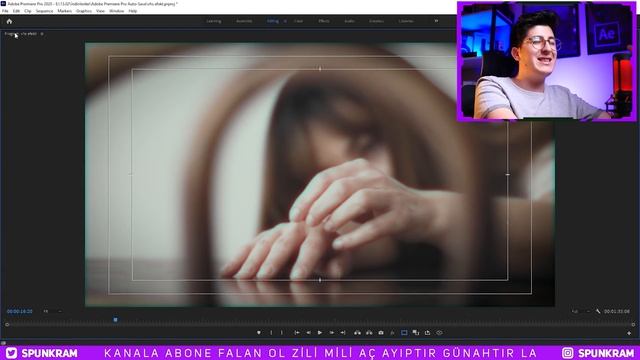Open the zoom level Fit dropdown

pyautogui.click(x=52, y=311)
